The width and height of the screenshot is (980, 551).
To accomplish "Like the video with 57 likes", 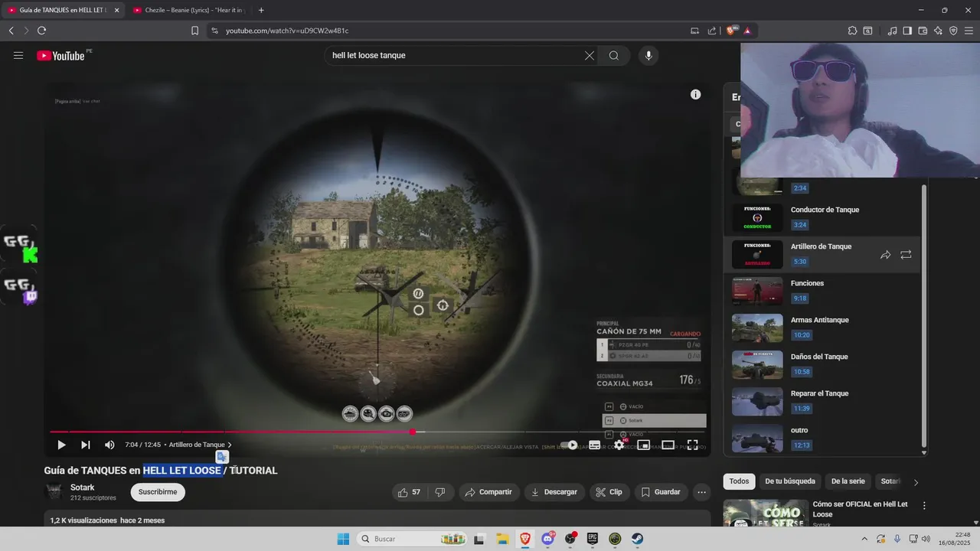I will pos(410,492).
